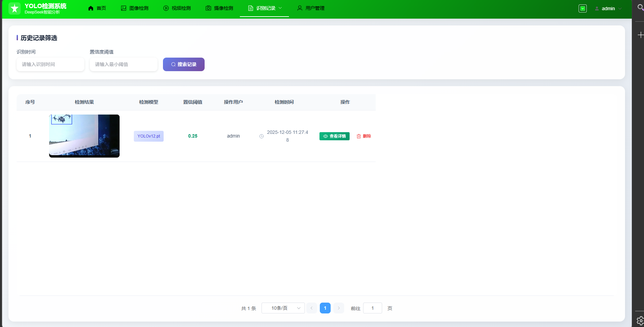Select the 0.25 confidence value
Screen dimensions: 644x327
click(193, 136)
